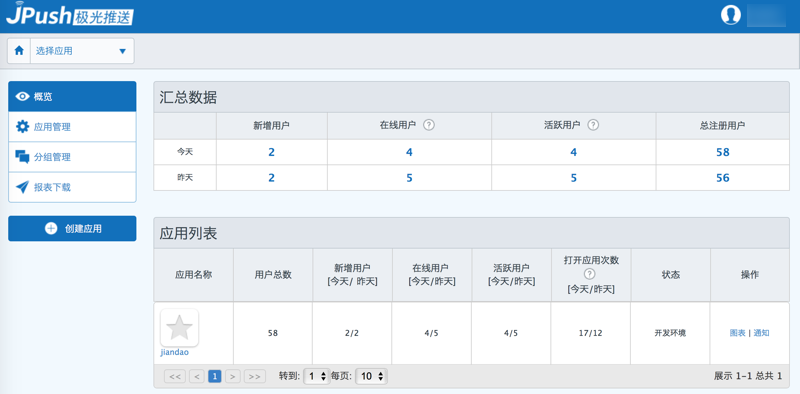
Task: Open 报表下载 in the sidebar
Action: coord(72,187)
